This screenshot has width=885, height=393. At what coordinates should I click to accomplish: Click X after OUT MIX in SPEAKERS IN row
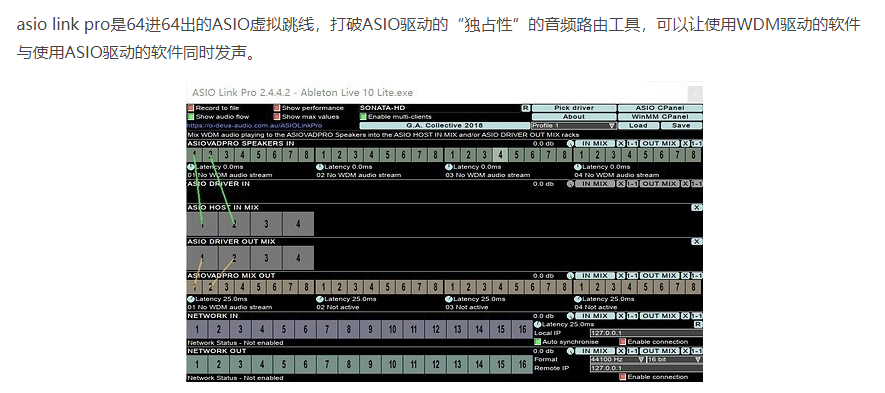(x=685, y=143)
